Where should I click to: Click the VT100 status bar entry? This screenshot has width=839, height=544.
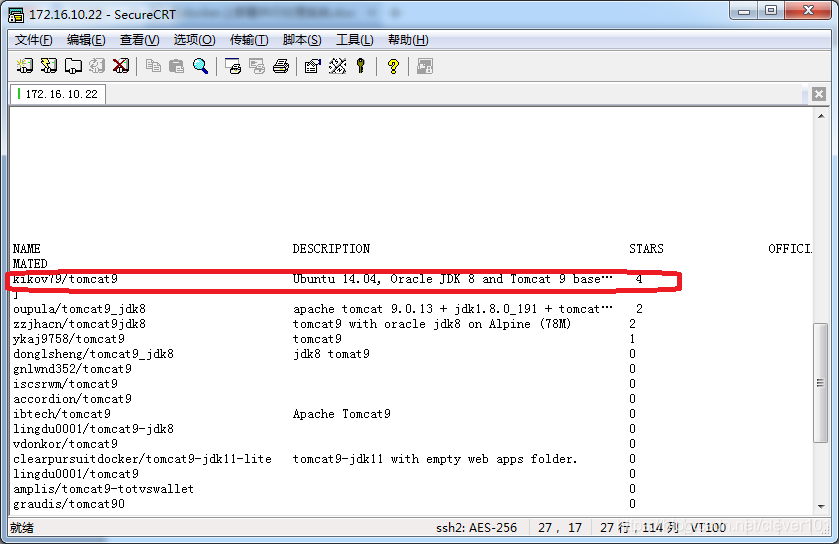click(708, 528)
